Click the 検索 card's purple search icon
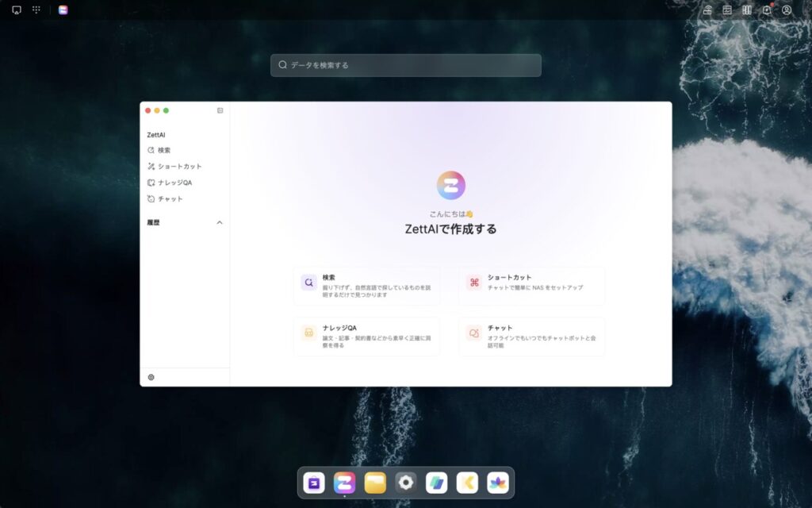Viewport: 812px width, 508px height. (x=308, y=283)
